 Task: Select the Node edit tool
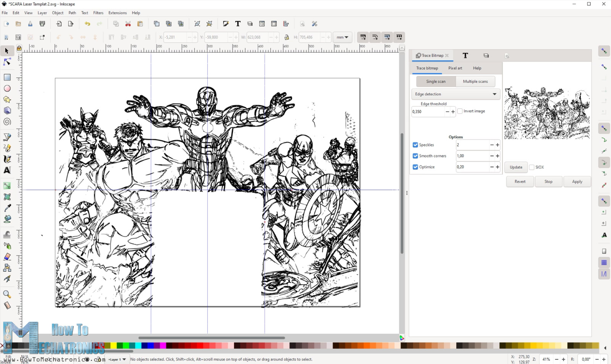[x=7, y=62]
